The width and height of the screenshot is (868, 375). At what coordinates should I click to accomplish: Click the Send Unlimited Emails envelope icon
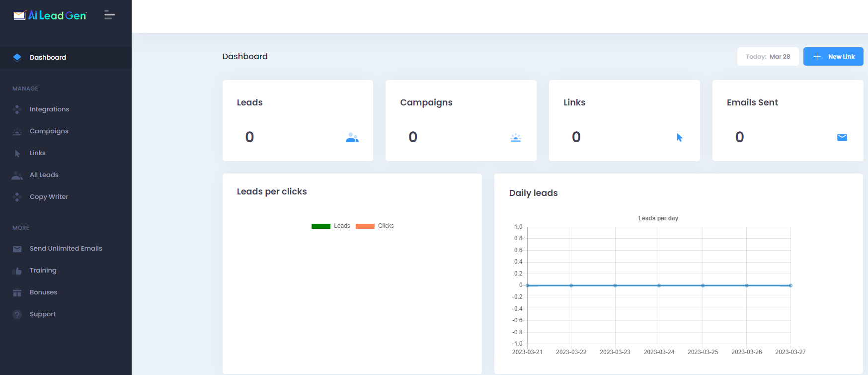[17, 249]
